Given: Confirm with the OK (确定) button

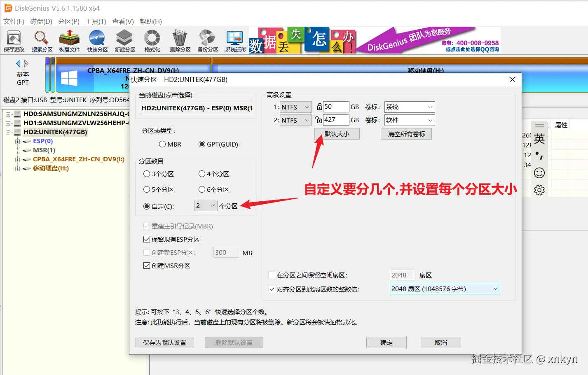Looking at the screenshot, I should pyautogui.click(x=387, y=342).
